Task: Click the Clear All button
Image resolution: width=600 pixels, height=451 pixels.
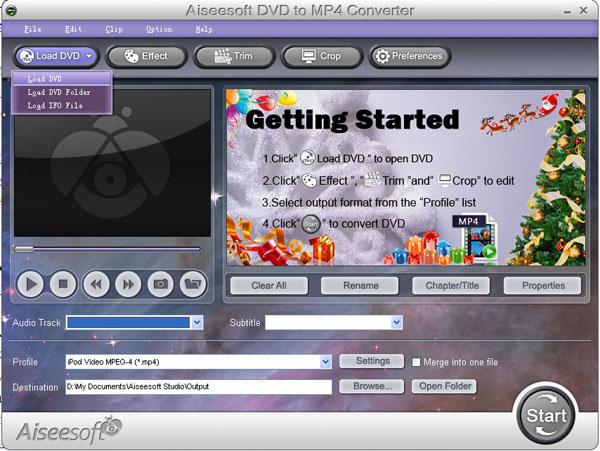Action: [x=269, y=286]
